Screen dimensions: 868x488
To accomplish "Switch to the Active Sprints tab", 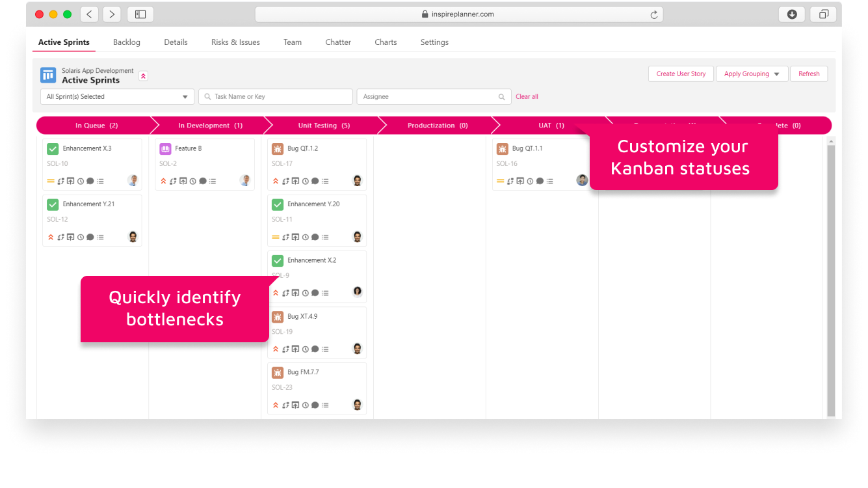I will (x=64, y=42).
